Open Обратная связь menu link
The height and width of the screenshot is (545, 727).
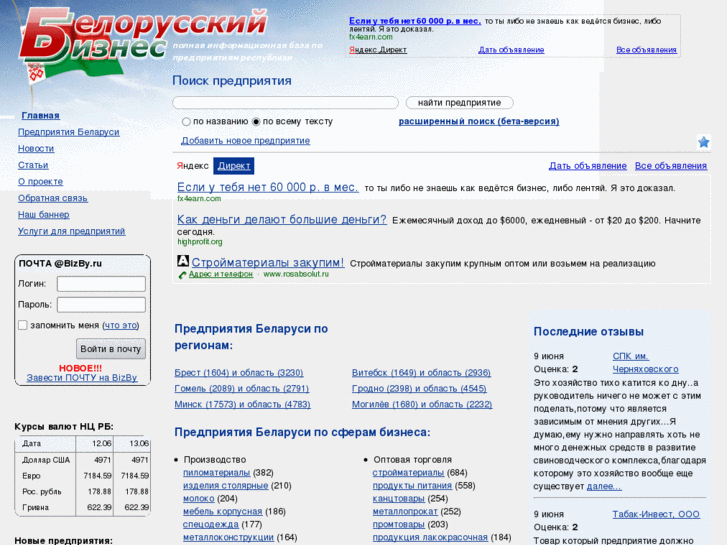tap(52, 198)
